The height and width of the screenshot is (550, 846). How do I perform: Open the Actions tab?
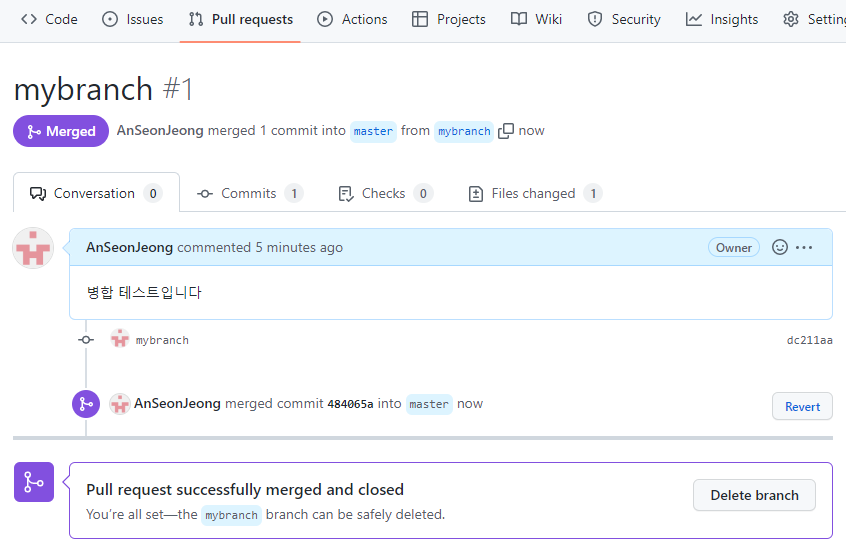(352, 19)
